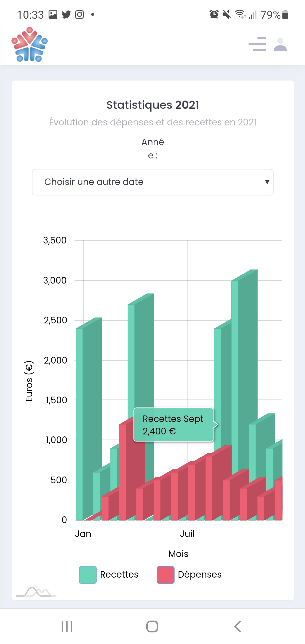Open 'Choisir une autre date' dropdown
This screenshot has width=305, height=644.
[x=152, y=182]
